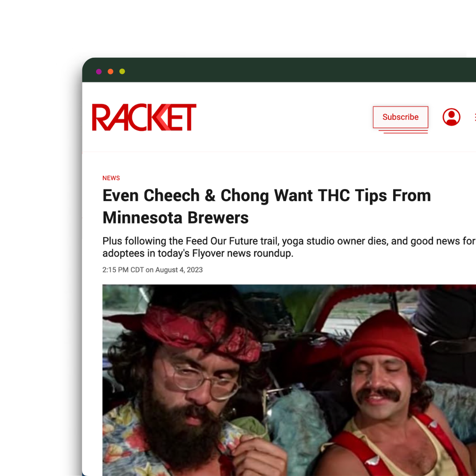The image size is (476, 476).
Task: Open the NEWS category link
Action: tap(111, 178)
